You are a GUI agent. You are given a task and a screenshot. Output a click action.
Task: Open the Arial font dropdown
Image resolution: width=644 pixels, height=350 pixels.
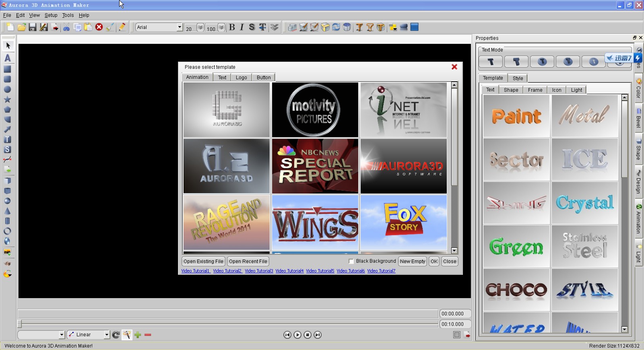point(180,27)
